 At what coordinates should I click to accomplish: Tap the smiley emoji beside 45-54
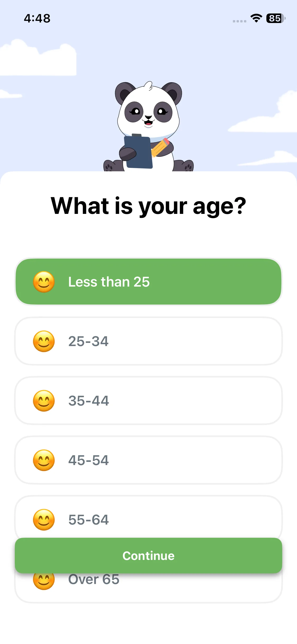(x=44, y=460)
